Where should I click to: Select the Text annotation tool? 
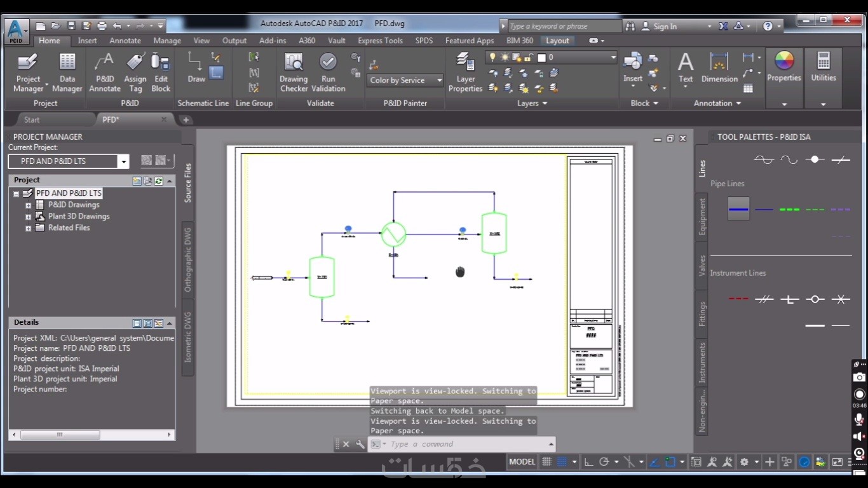click(x=685, y=67)
